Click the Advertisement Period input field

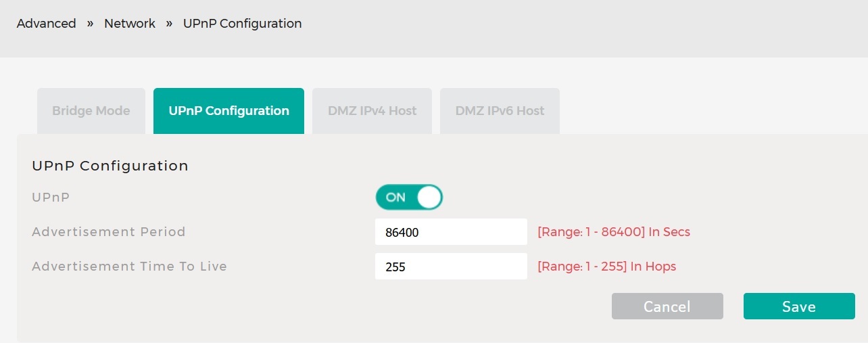pos(451,232)
